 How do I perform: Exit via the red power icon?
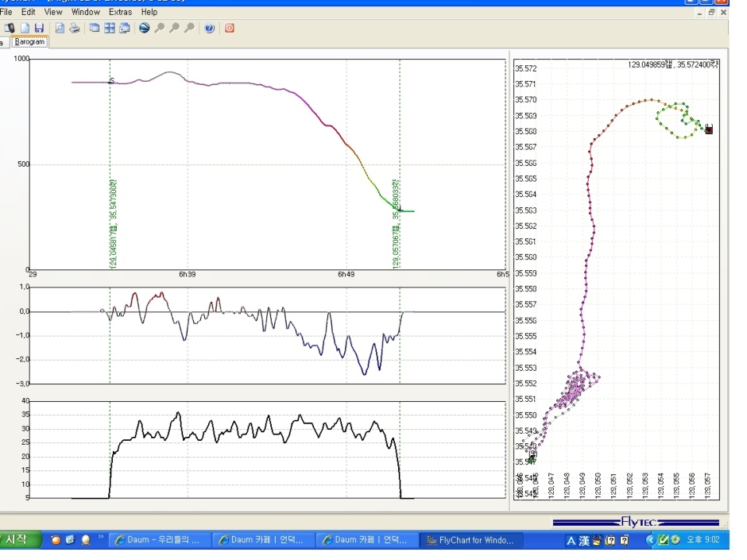tap(230, 28)
